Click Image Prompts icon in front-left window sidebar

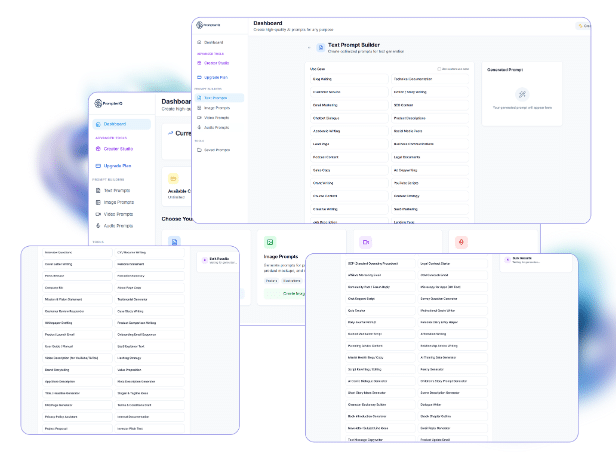coord(96,201)
